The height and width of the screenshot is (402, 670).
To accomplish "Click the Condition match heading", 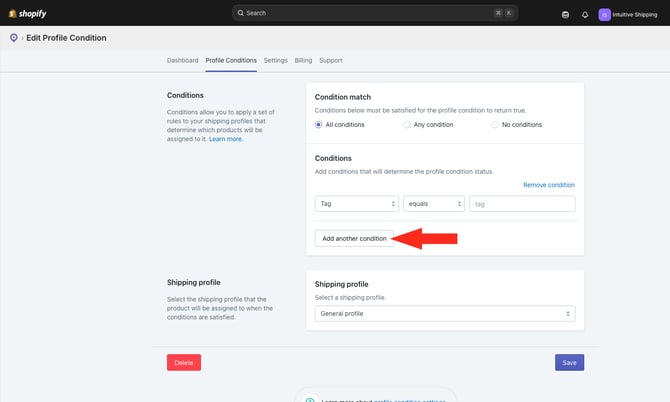I will click(x=343, y=97).
